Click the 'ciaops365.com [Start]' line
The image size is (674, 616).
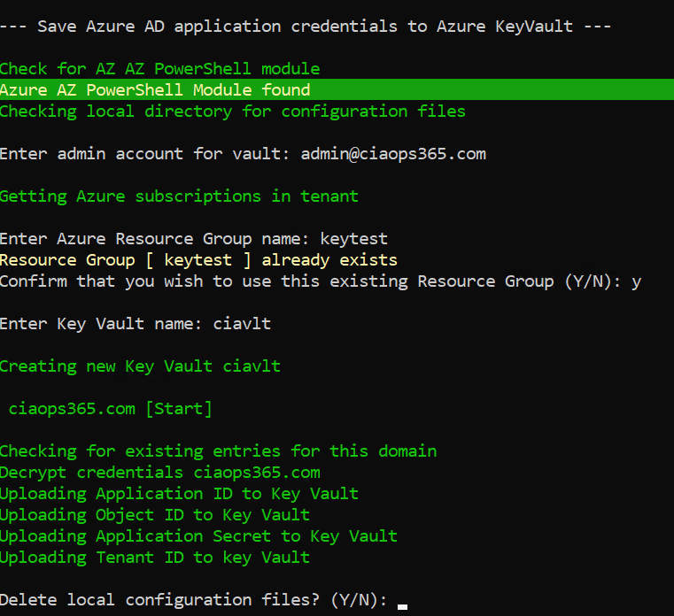coord(111,409)
